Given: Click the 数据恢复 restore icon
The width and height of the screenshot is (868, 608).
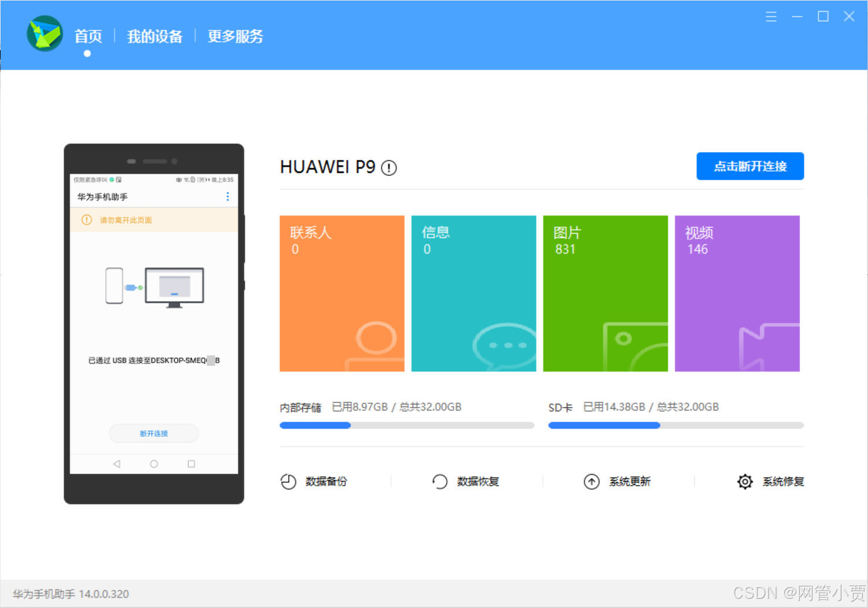Looking at the screenshot, I should tap(440, 481).
